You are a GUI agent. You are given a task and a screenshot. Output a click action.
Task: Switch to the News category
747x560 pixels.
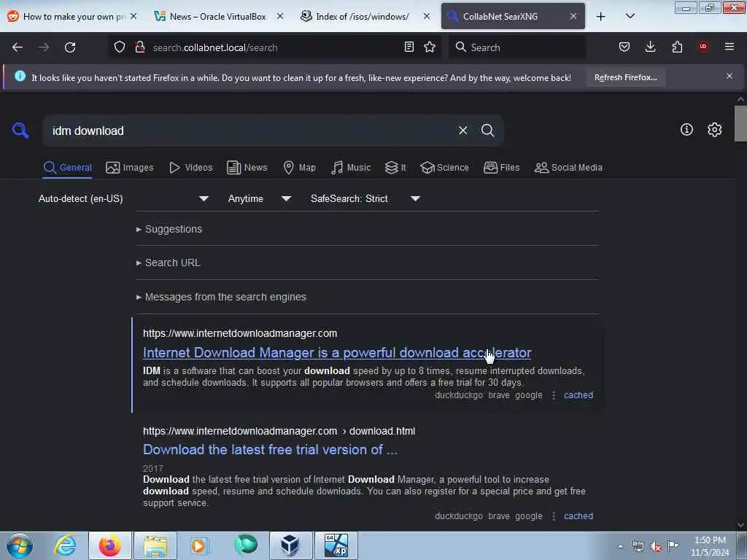click(x=247, y=168)
